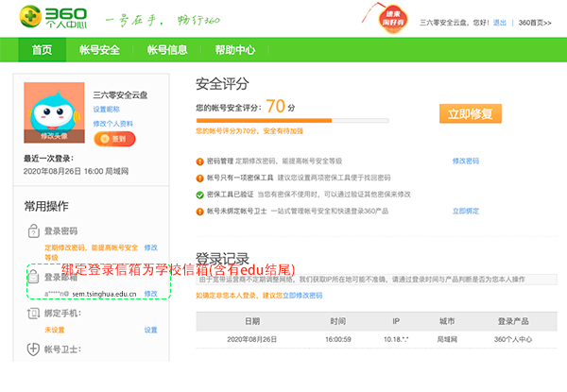Viewport: 567px width, 392px height.
Task: Click the 日期 column header
Action: coord(252,321)
